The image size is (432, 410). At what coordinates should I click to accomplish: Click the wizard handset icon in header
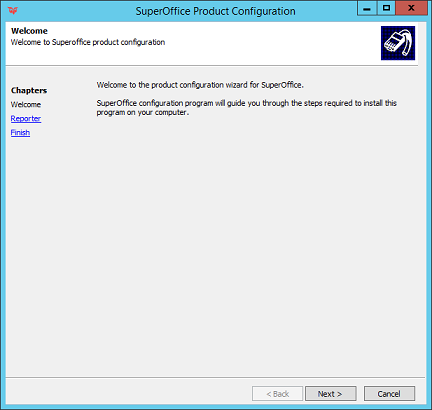click(398, 43)
